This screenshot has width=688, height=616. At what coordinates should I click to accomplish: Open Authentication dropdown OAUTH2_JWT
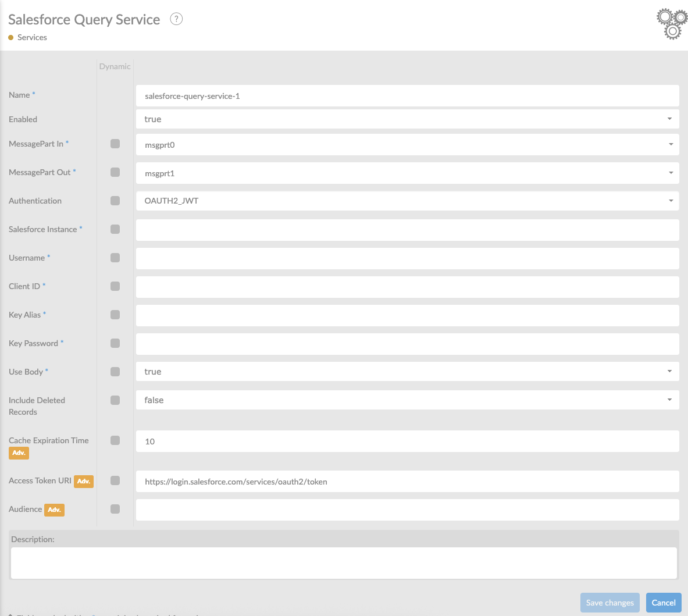click(407, 201)
